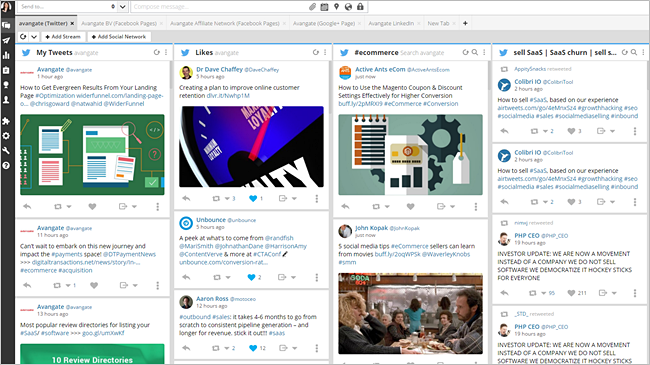The image size is (650, 365).
Task: Refresh the My Tweets stream
Action: [157, 52]
